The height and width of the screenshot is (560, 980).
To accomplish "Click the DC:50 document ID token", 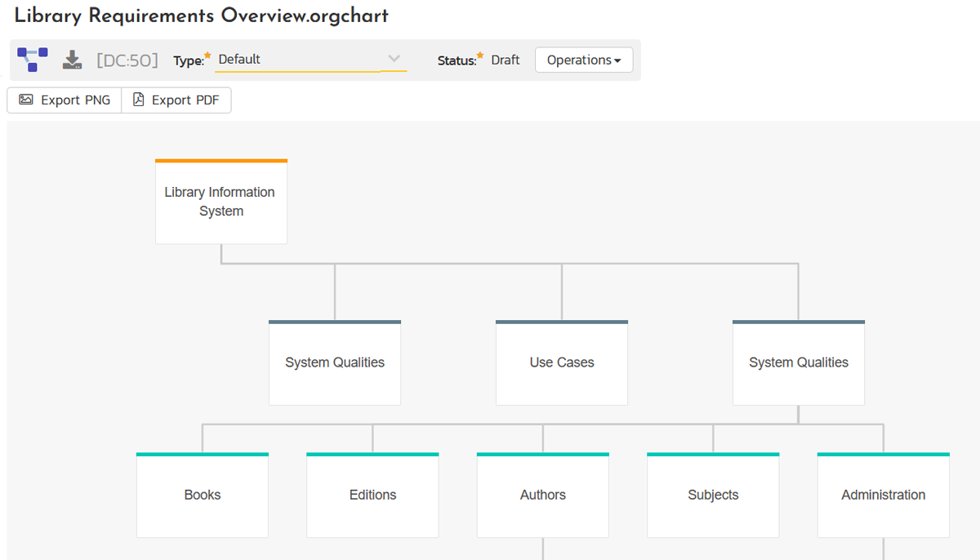I will coord(127,60).
